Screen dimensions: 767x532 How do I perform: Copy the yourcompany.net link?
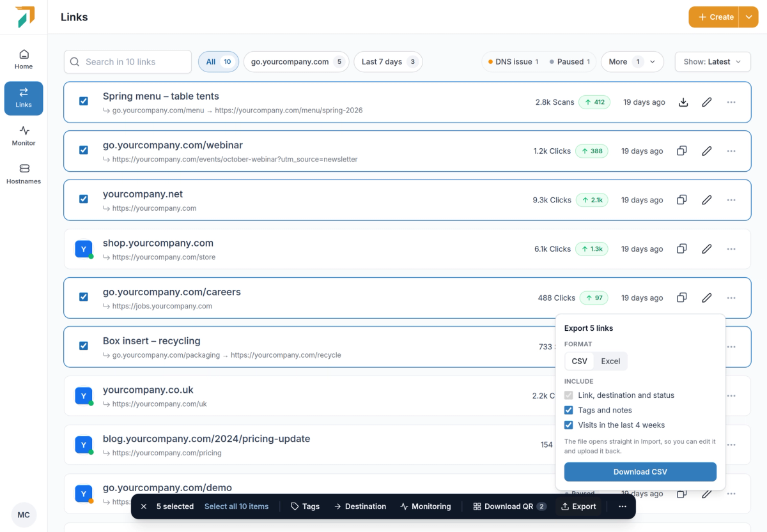(682, 200)
